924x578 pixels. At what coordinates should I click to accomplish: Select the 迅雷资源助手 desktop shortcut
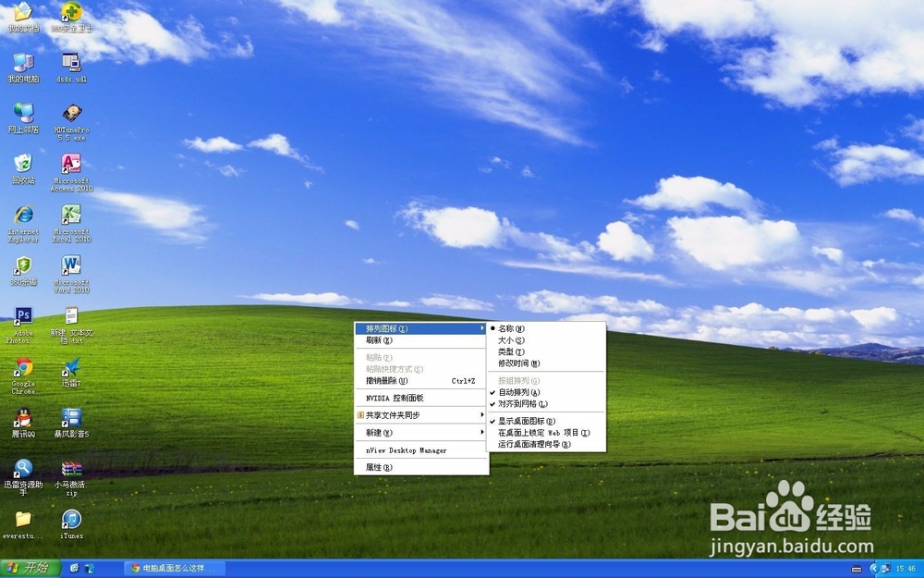coord(23,477)
